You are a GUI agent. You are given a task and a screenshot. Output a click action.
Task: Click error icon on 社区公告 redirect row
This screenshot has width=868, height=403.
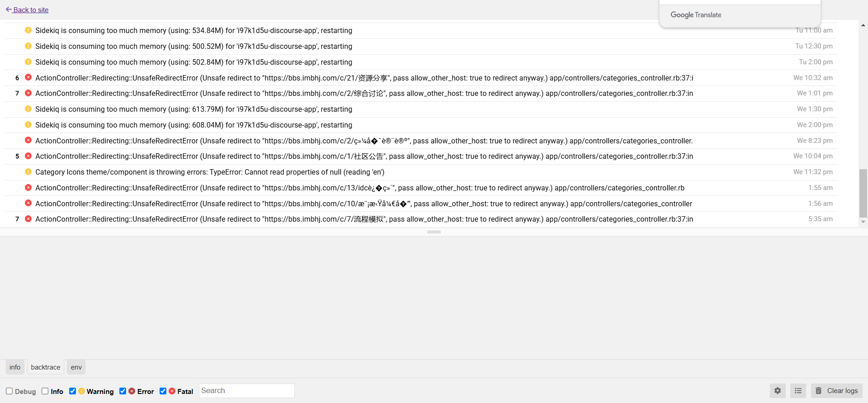28,156
